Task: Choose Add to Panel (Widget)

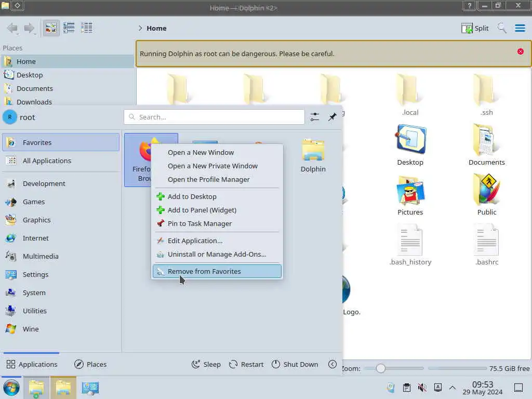Action: (x=217, y=210)
